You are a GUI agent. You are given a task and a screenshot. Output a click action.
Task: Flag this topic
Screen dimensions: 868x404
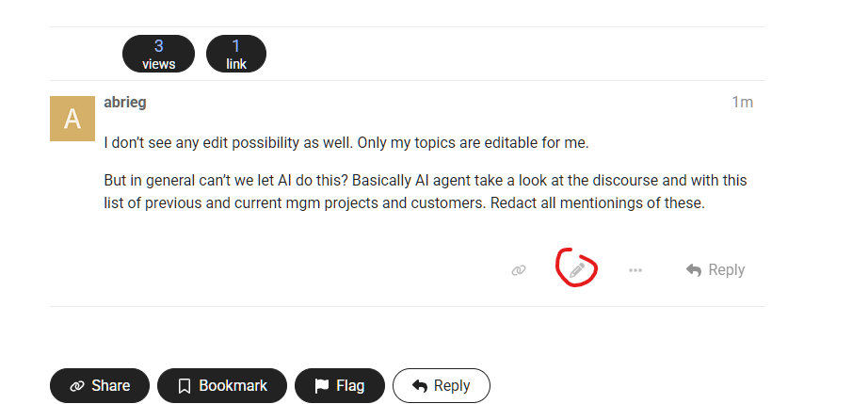(339, 386)
